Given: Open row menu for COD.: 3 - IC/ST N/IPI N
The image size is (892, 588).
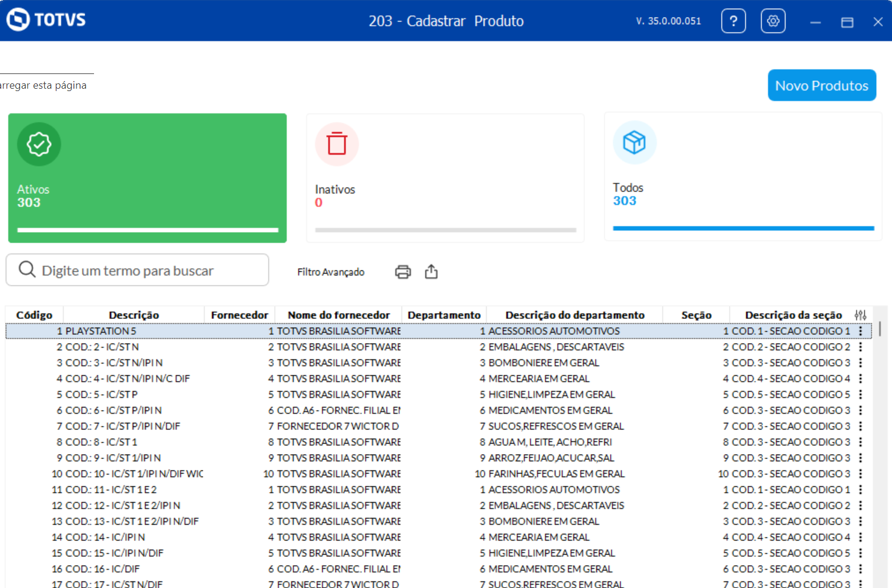Looking at the screenshot, I should [860, 363].
